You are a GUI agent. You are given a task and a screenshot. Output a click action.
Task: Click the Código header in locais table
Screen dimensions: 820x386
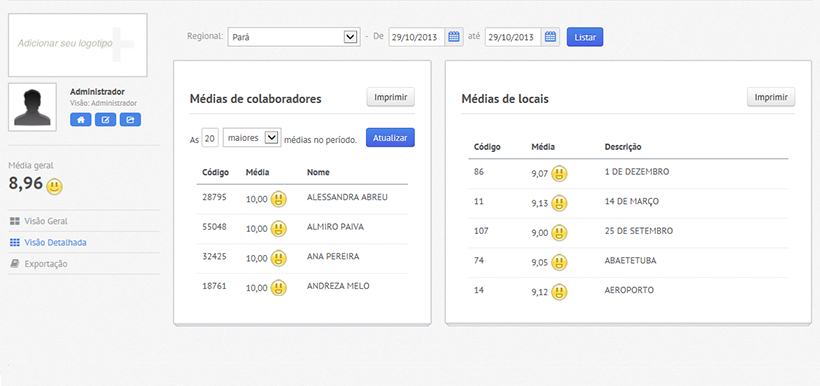pos(487,147)
